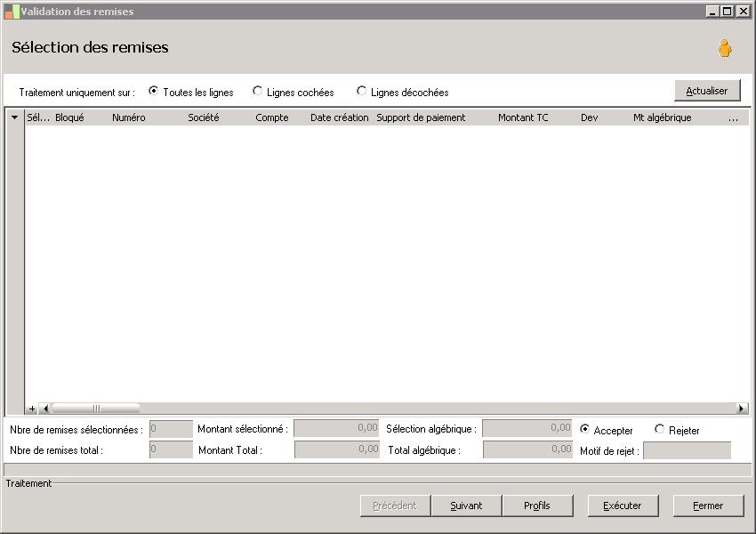Close the window with the X button

pos(743,11)
